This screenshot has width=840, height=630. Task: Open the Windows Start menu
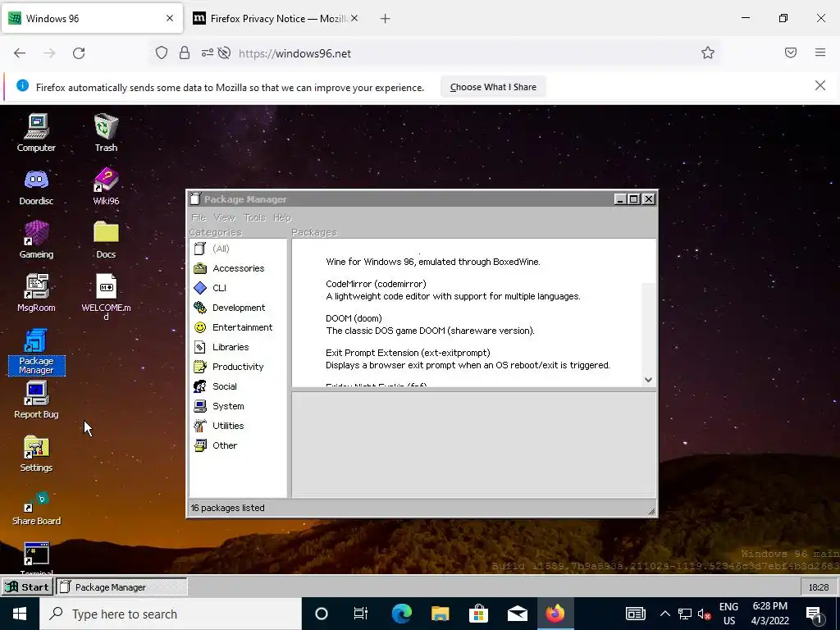20,614
